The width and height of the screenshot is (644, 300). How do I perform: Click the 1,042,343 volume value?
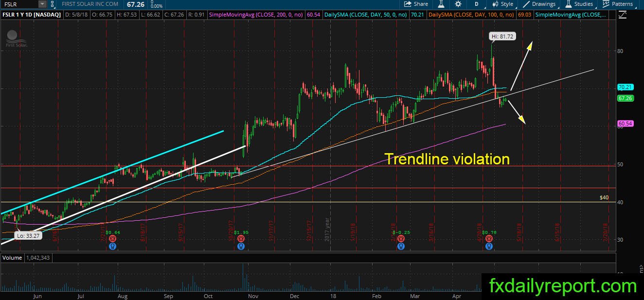(x=38, y=258)
